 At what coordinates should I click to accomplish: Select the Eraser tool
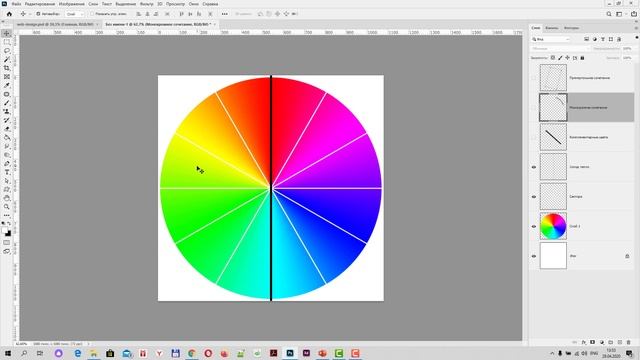(x=7, y=129)
